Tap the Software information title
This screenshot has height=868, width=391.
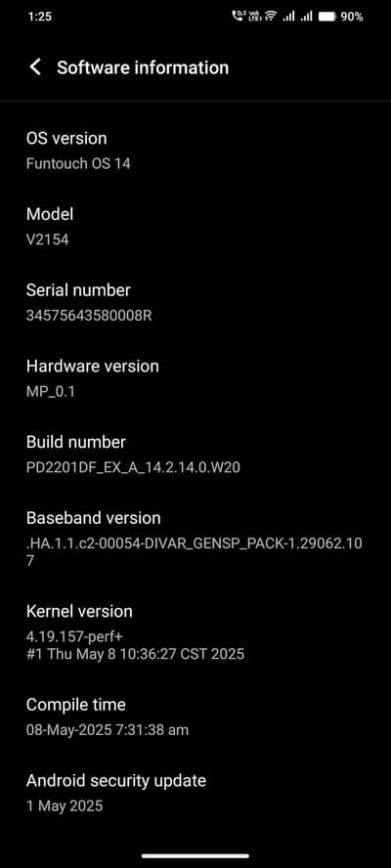pyautogui.click(x=143, y=67)
